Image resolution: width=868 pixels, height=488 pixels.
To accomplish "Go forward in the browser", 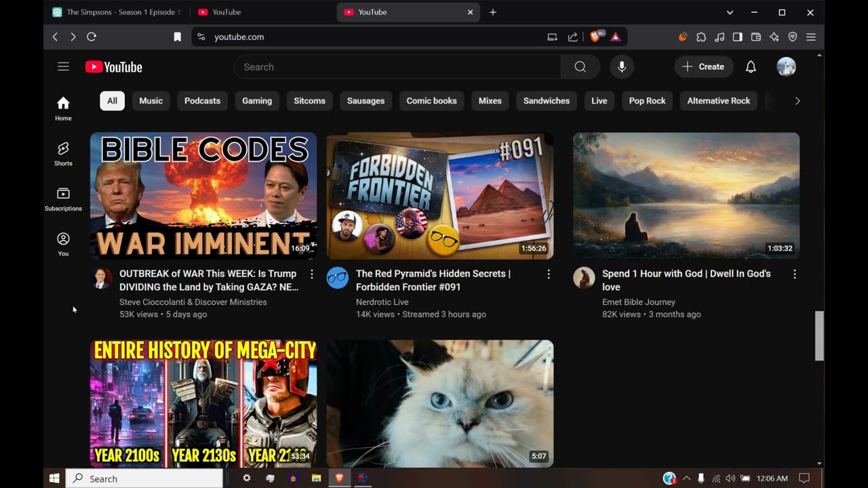I will 73,37.
